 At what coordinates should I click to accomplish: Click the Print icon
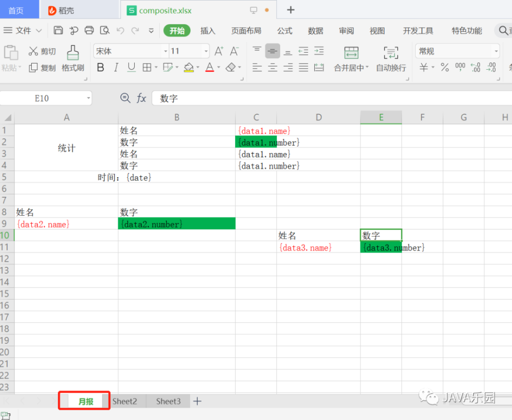click(89, 30)
